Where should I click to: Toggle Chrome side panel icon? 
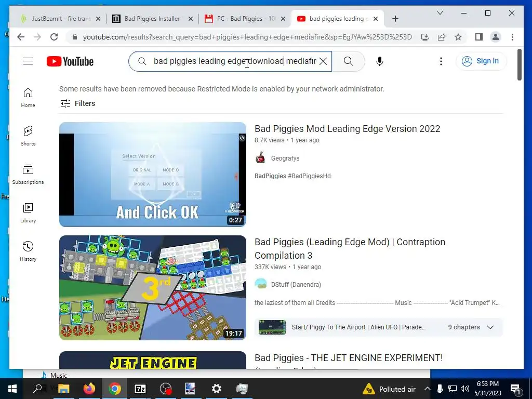tap(478, 37)
